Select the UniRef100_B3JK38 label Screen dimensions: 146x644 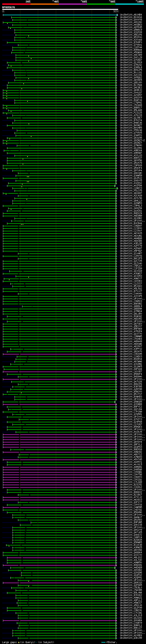point(131,545)
